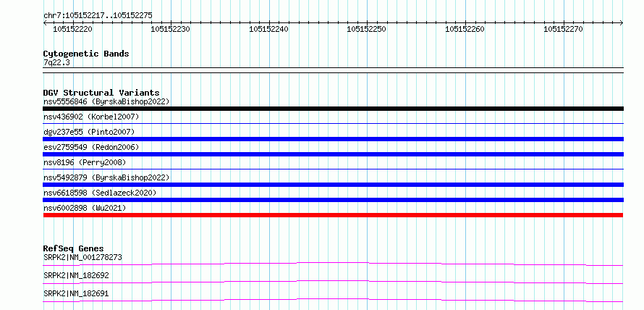Click ruler position 105152220
Screen dimensions: 644x310
pyautogui.click(x=72, y=29)
